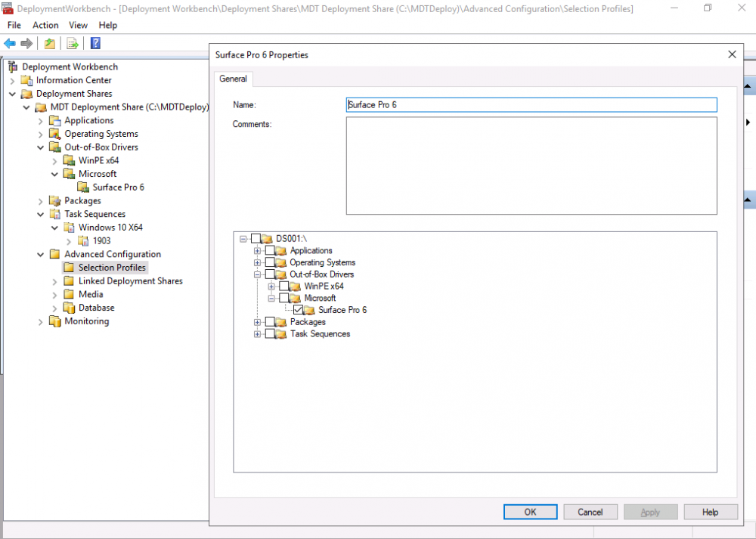The width and height of the screenshot is (756, 539).
Task: Check the Task Sequences checkbox in dialog
Action: pos(270,333)
